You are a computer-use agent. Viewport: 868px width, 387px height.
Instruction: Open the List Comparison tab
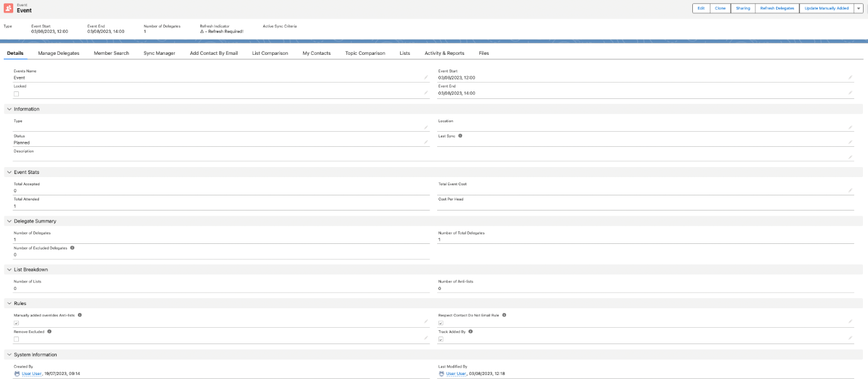coord(270,53)
